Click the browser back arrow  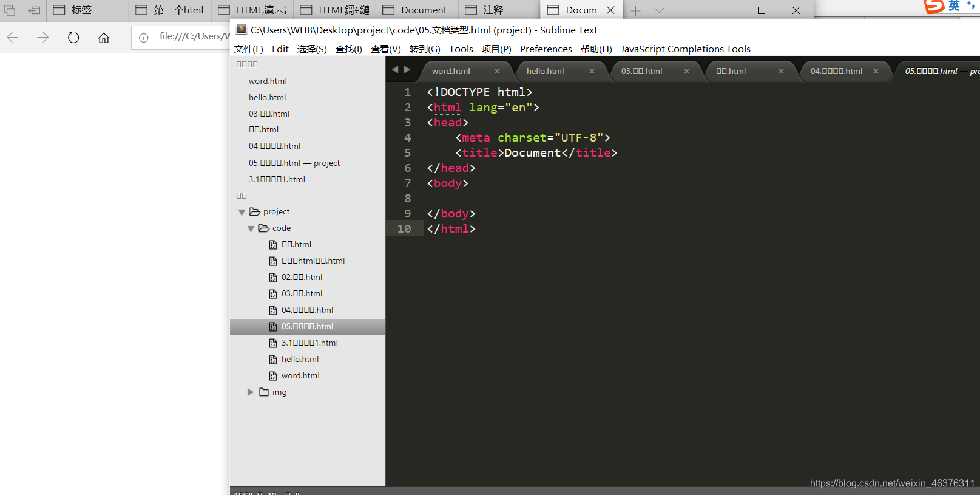(13, 38)
